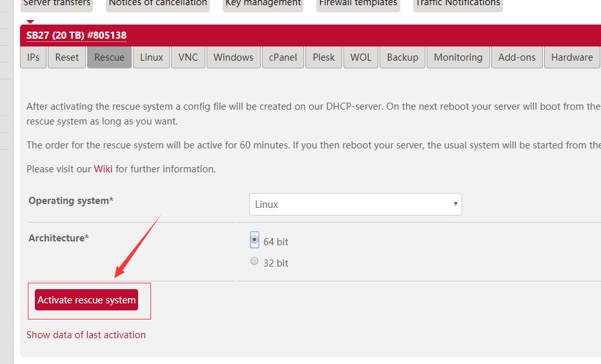Switch to the Windows tab

[x=233, y=57]
